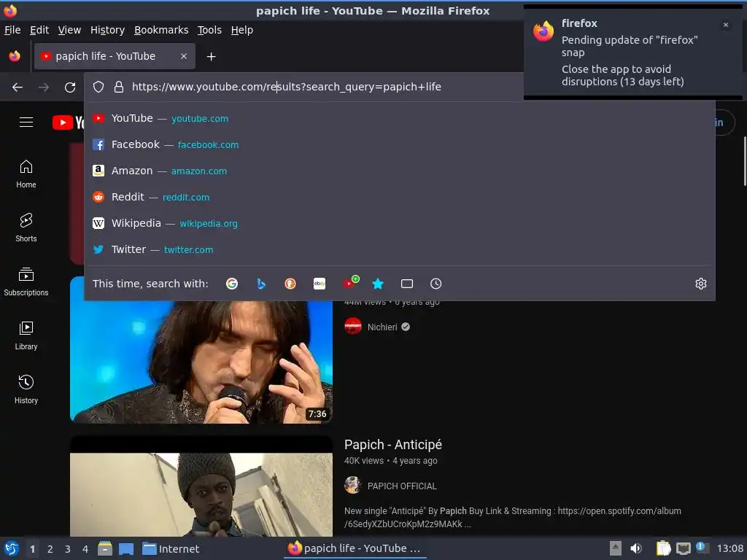Open the File menu

12,30
